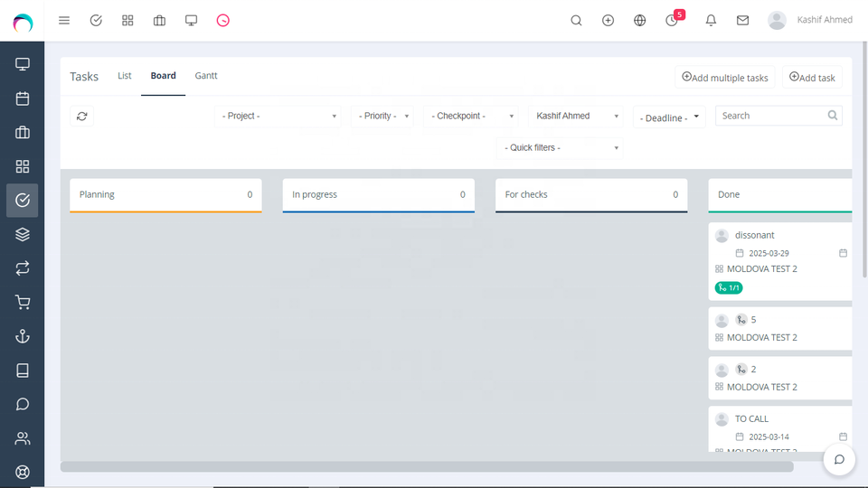The width and height of the screenshot is (868, 488).
Task: Click Add multiple tasks button
Action: point(724,78)
